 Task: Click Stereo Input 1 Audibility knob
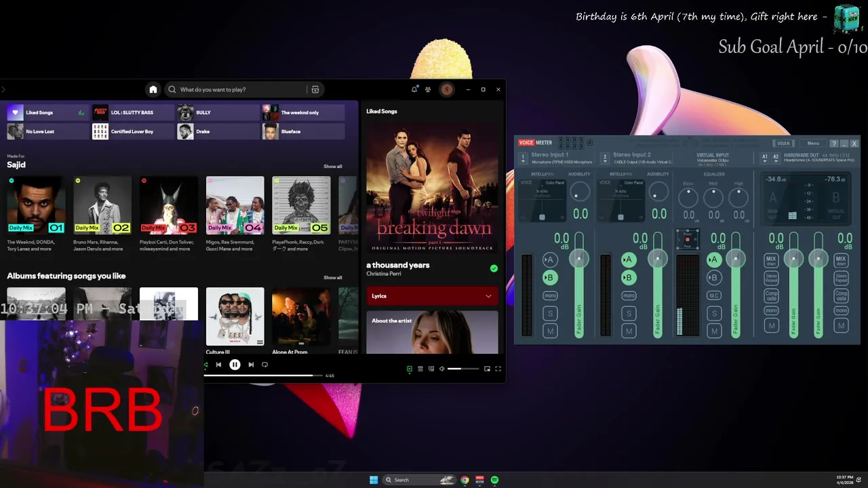pyautogui.click(x=579, y=192)
